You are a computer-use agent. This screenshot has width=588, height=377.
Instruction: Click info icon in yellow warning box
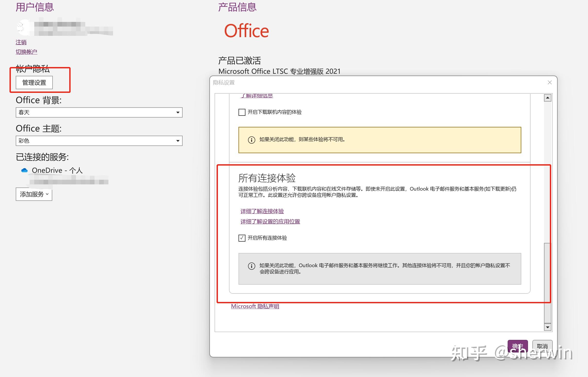251,140
